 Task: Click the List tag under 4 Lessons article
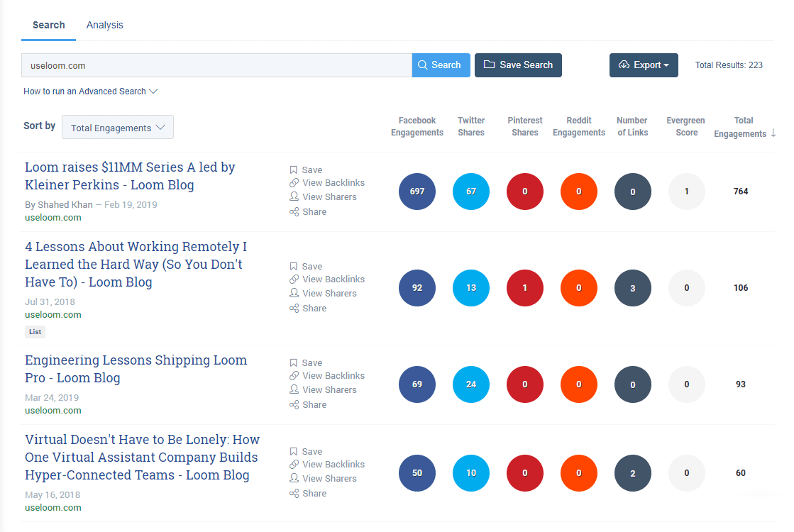[35, 332]
